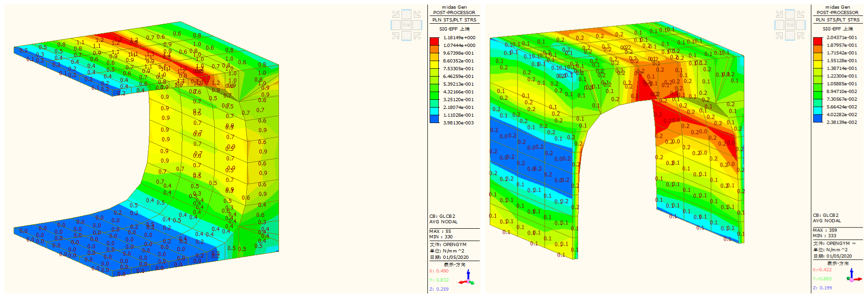This screenshot has width=868, height=298.
Task: Click bottom-left diagonal arrow in left view navigator
Action: [396, 36]
